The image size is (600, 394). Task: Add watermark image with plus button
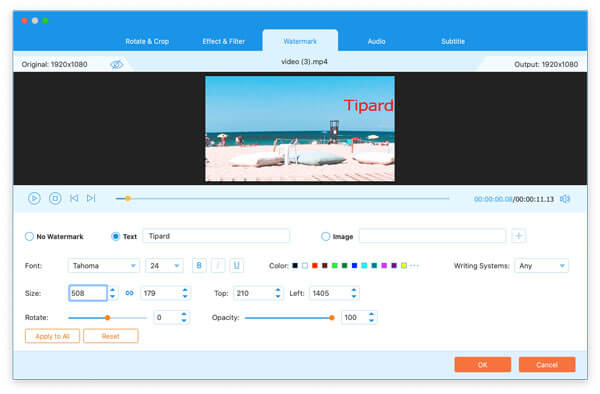(x=518, y=236)
